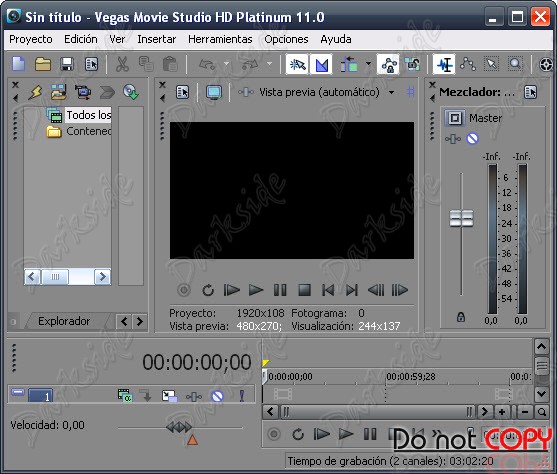Viewport: 557px width, 474px height.
Task: Toggle ignore event grouping button
Action: pyautogui.click(x=413, y=64)
